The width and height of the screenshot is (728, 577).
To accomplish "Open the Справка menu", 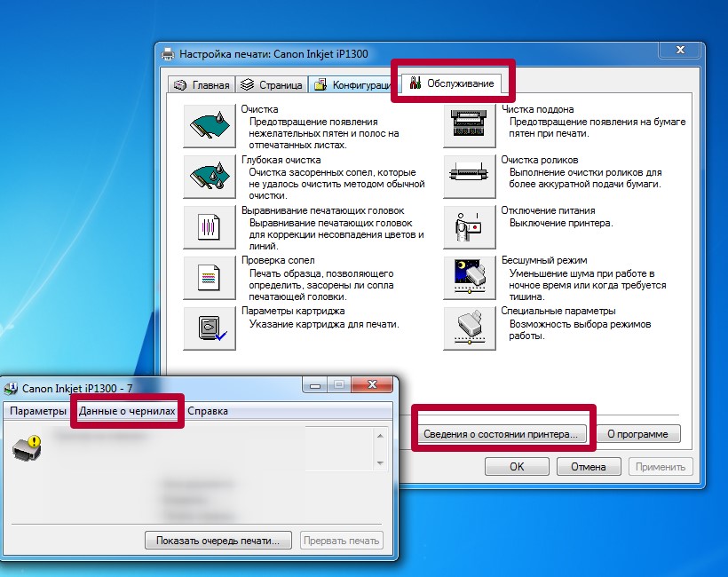I will 208,411.
